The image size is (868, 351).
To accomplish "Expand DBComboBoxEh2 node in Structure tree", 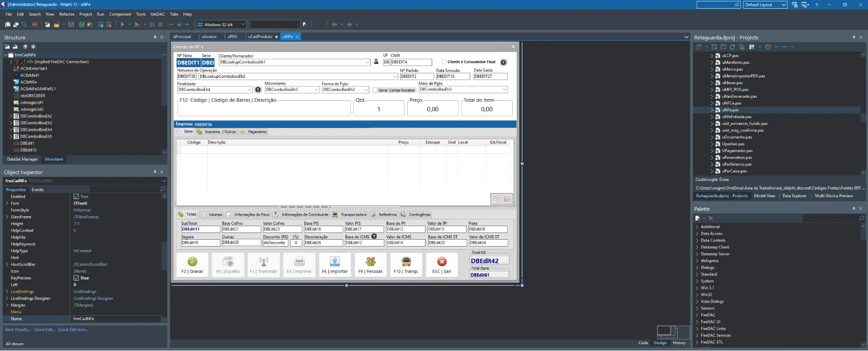I will (11, 116).
